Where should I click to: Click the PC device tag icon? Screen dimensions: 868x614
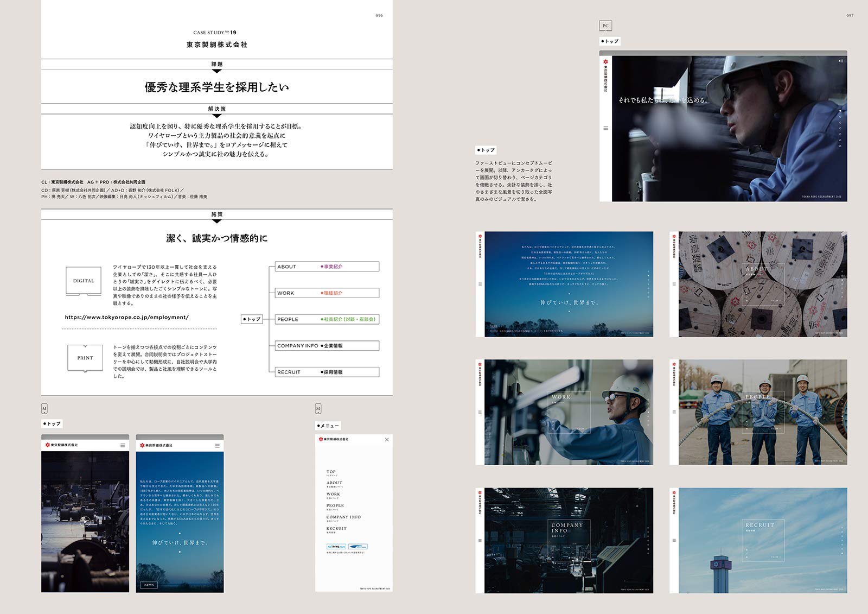pyautogui.click(x=605, y=26)
